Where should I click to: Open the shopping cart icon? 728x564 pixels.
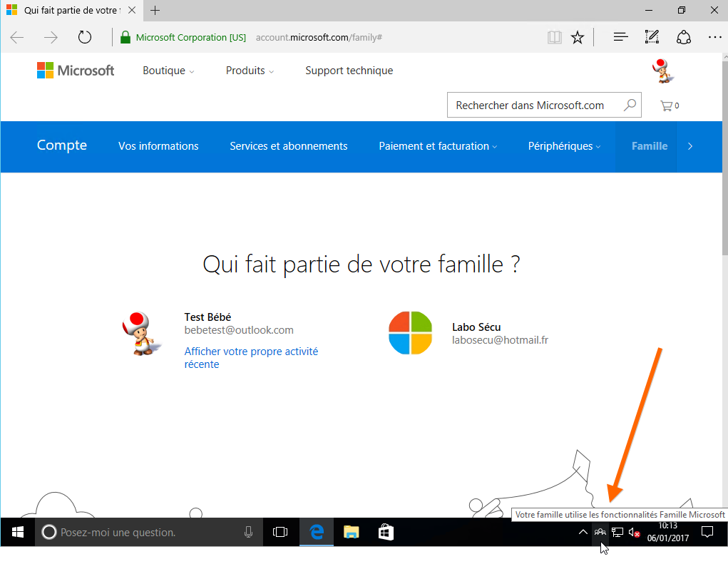(x=667, y=106)
